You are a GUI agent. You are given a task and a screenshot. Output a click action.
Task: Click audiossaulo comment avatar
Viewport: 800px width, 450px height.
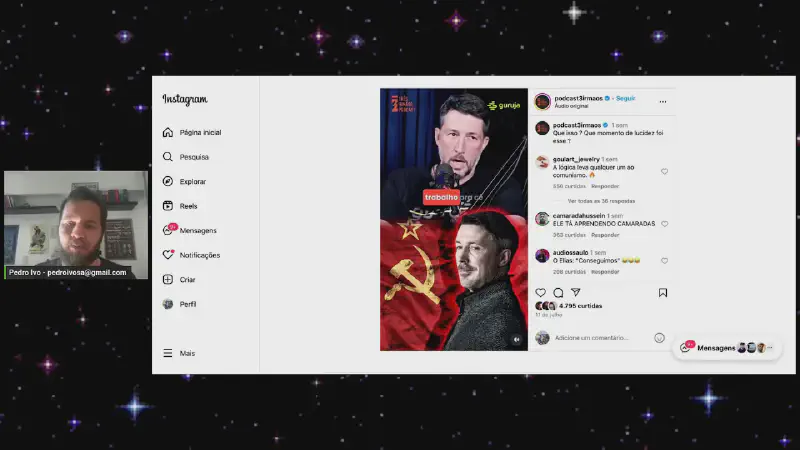pyautogui.click(x=542, y=256)
